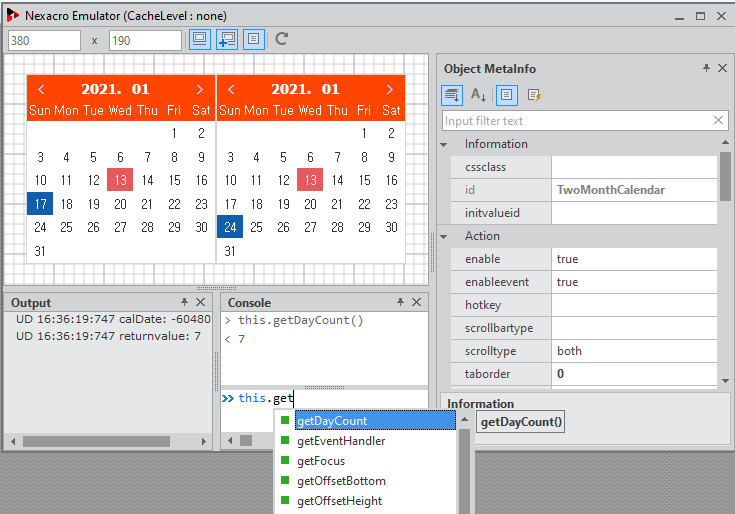Viewport: 735px width, 514px height.
Task: Go to next month in left calendar
Action: click(200, 89)
